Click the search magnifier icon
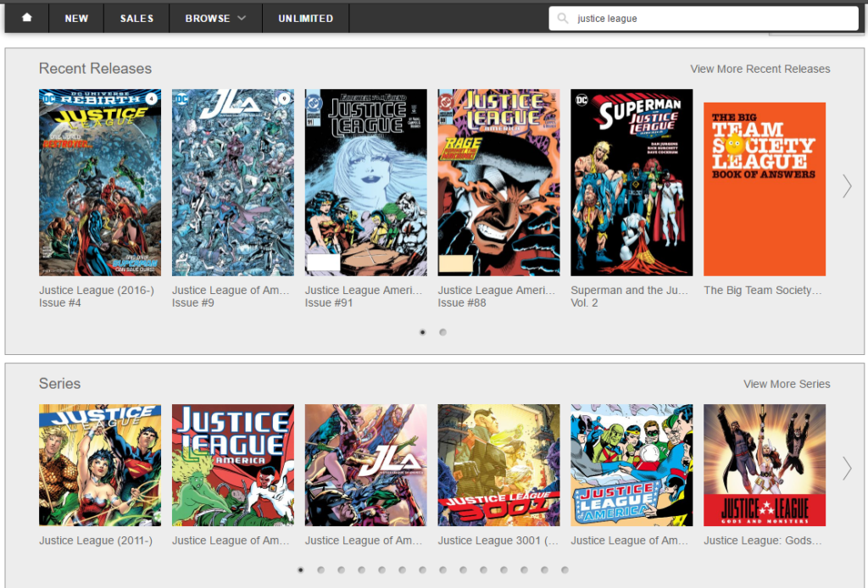The height and width of the screenshot is (588, 868). coord(563,19)
